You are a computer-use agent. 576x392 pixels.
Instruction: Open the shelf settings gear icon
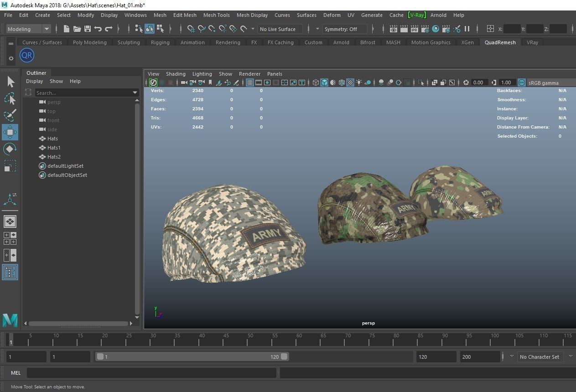click(11, 58)
